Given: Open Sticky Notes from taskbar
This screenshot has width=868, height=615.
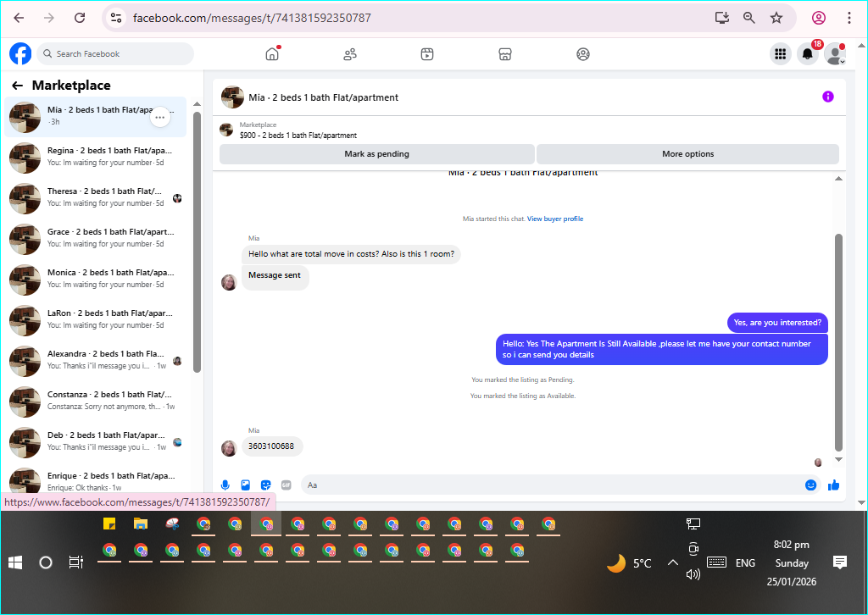Looking at the screenshot, I should point(109,524).
